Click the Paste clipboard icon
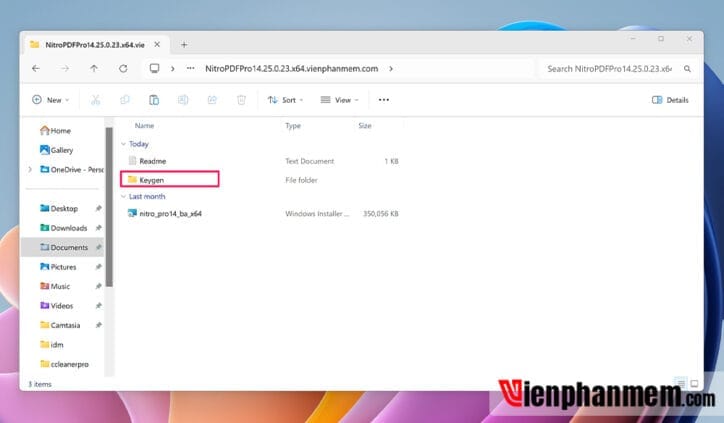The image size is (724, 423). 154,100
